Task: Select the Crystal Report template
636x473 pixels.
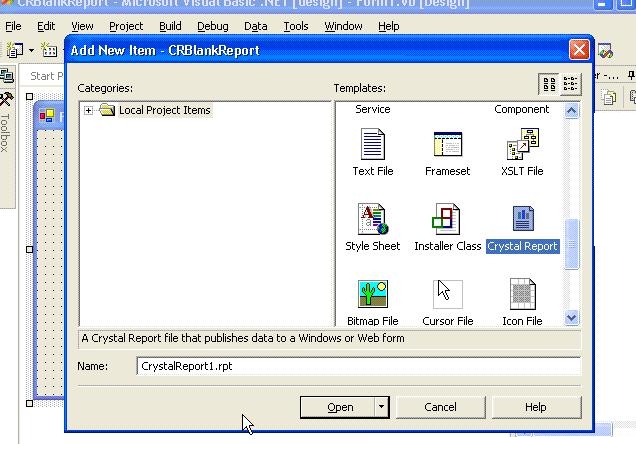Action: tap(522, 221)
